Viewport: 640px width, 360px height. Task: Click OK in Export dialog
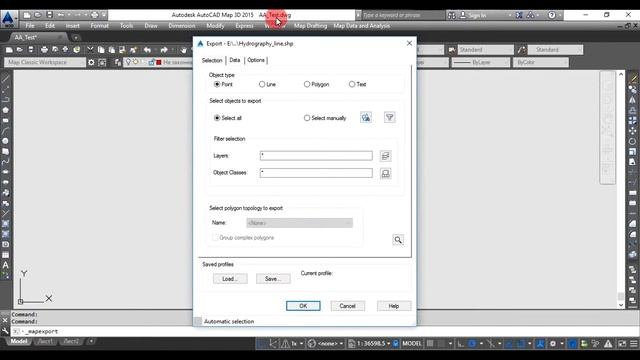coord(303,306)
